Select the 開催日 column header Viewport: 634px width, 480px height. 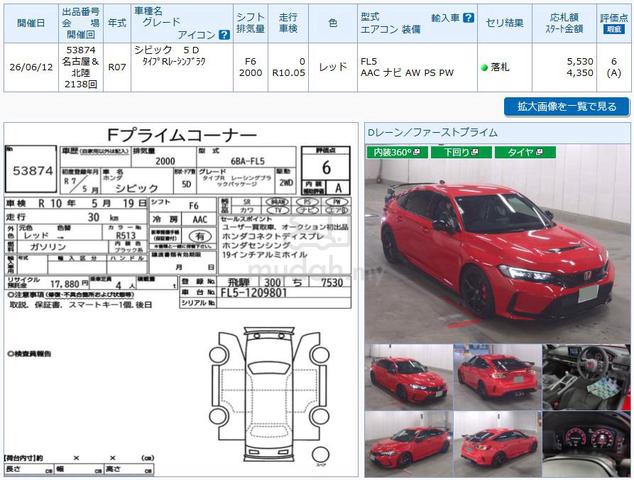coord(31,23)
